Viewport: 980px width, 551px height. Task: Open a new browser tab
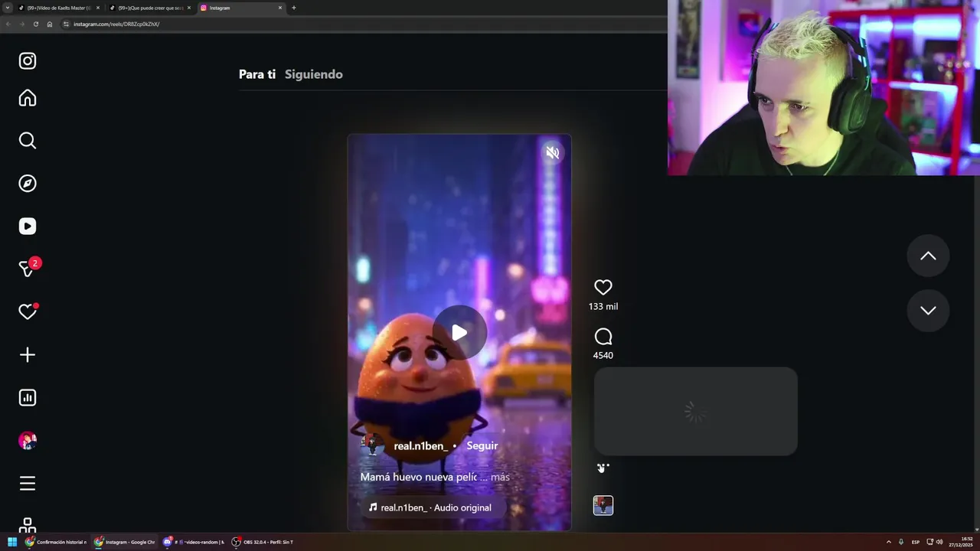[x=294, y=8]
